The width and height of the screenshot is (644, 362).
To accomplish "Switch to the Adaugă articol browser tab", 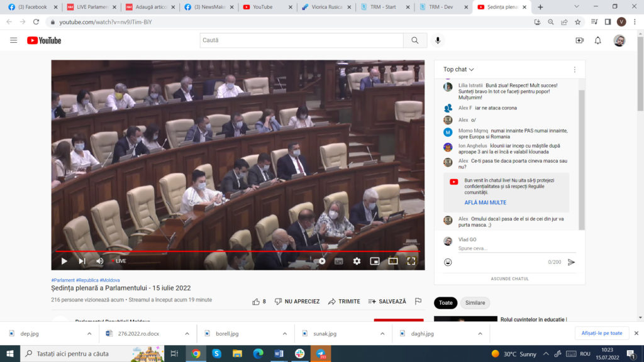I will (150, 7).
